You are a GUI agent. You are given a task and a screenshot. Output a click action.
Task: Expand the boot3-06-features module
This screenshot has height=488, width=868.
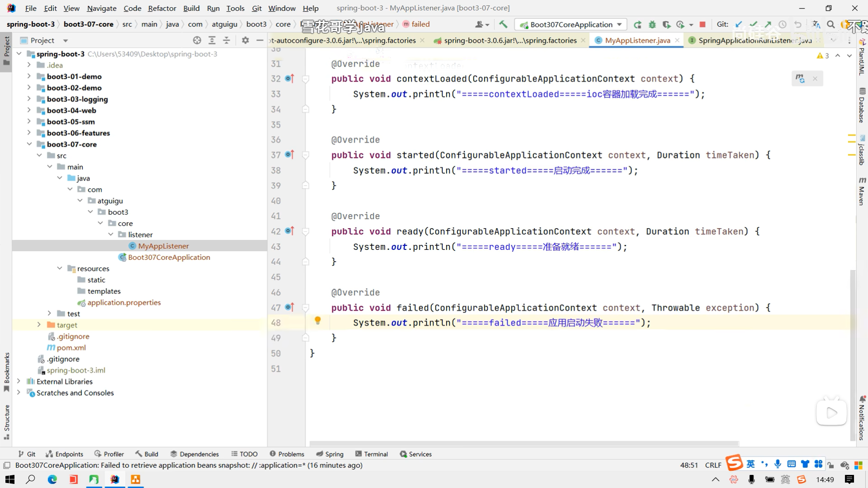pos(29,133)
